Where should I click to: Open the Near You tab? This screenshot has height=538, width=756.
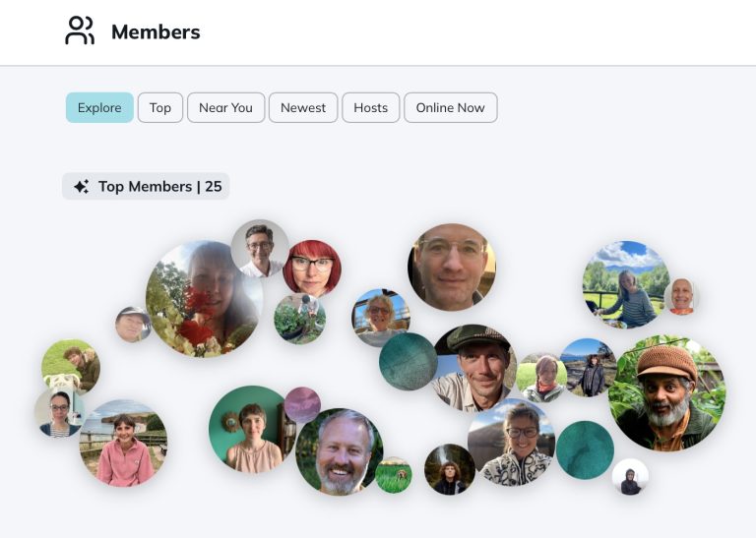pos(225,108)
